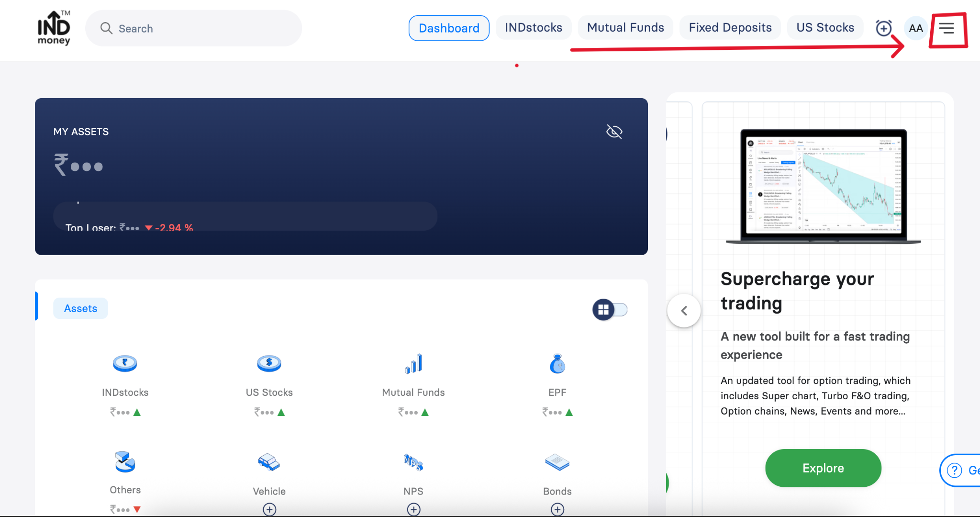Focus the Search input field
Image resolution: width=980 pixels, height=517 pixels.
point(193,28)
